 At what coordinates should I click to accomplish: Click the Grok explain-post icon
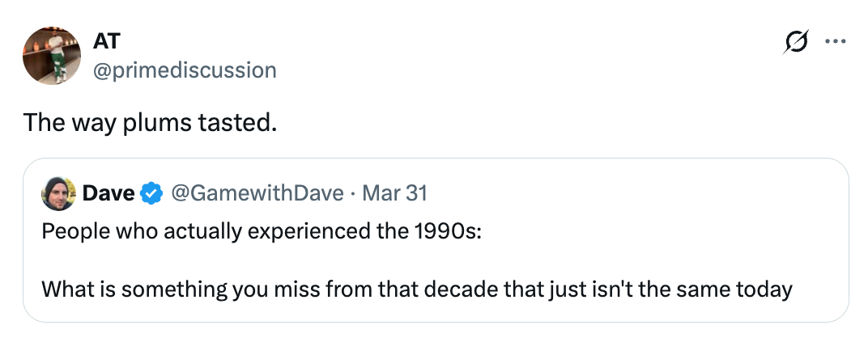click(x=796, y=42)
